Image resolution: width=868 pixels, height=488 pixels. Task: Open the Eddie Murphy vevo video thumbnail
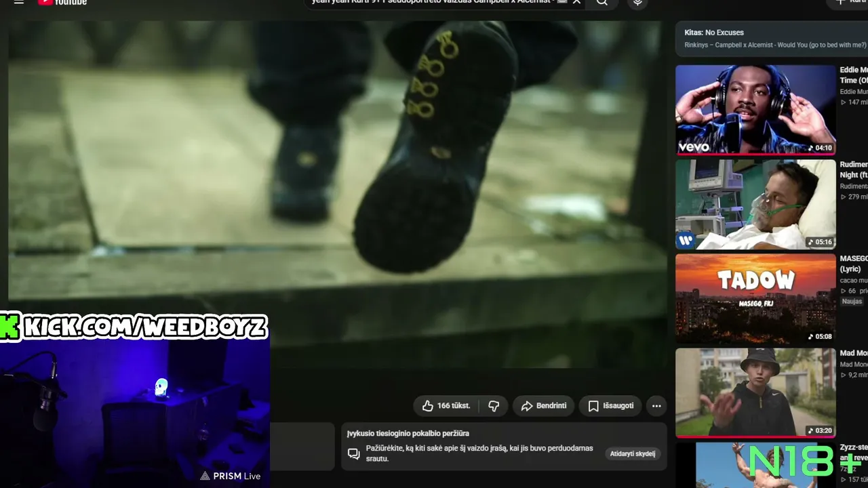click(x=755, y=110)
